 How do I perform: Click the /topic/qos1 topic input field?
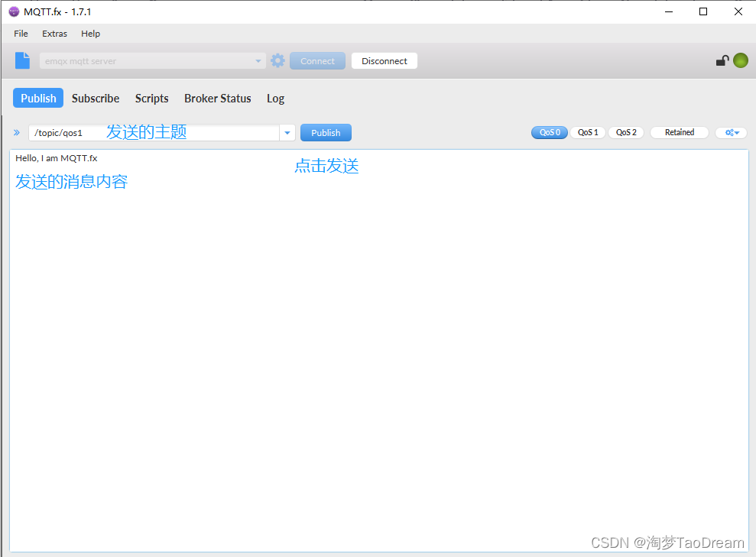click(154, 132)
